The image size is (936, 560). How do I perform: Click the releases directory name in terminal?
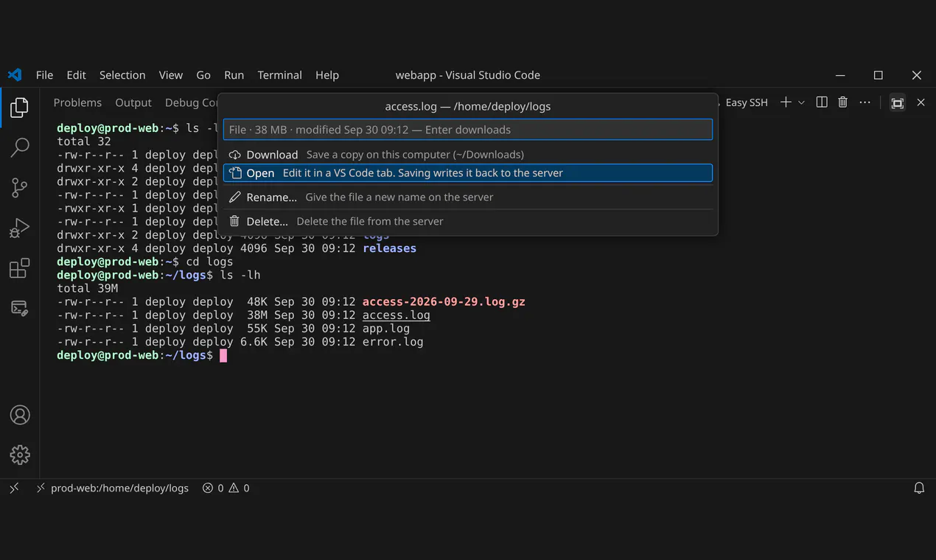(x=389, y=248)
